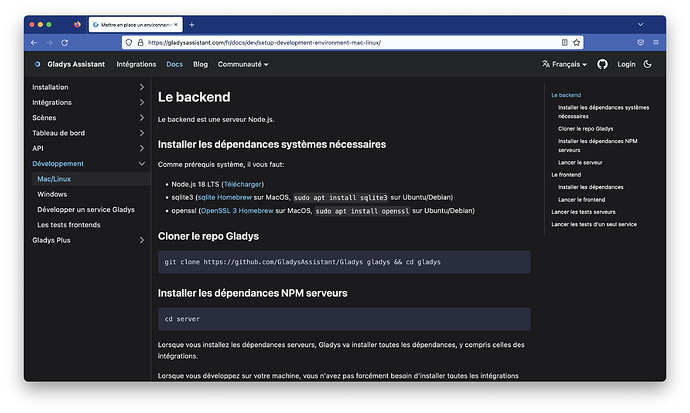Jump to Le backend in table of contents

(566, 95)
